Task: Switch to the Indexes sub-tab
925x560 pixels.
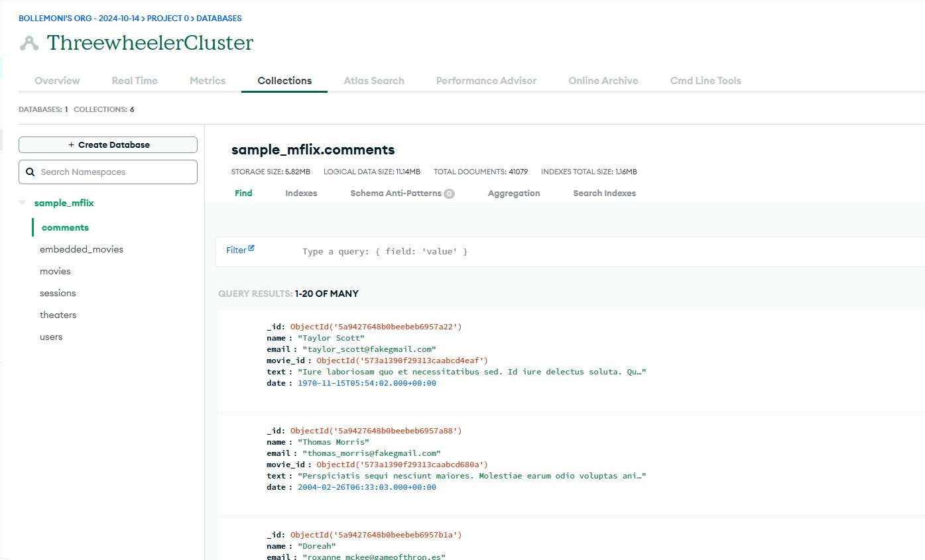Action: click(x=301, y=194)
